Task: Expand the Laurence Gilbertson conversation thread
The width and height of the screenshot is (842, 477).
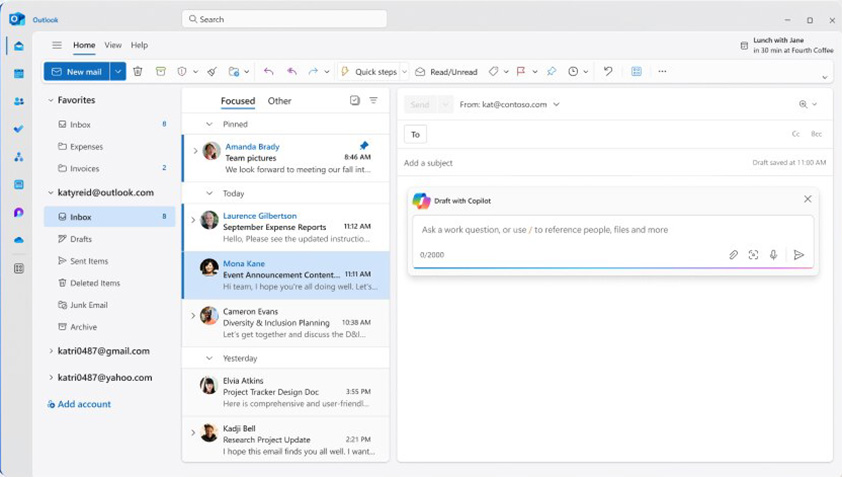Action: coord(193,220)
